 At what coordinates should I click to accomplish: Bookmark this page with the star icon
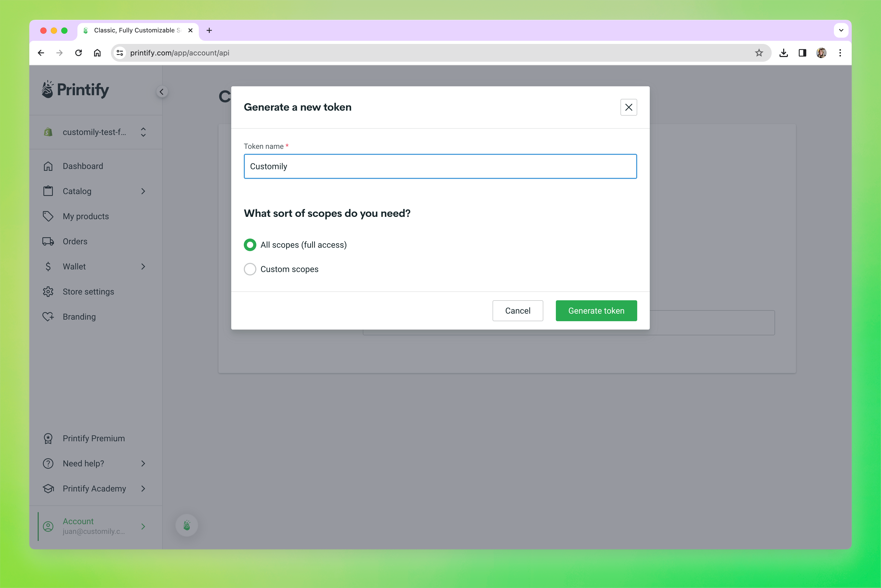(759, 53)
